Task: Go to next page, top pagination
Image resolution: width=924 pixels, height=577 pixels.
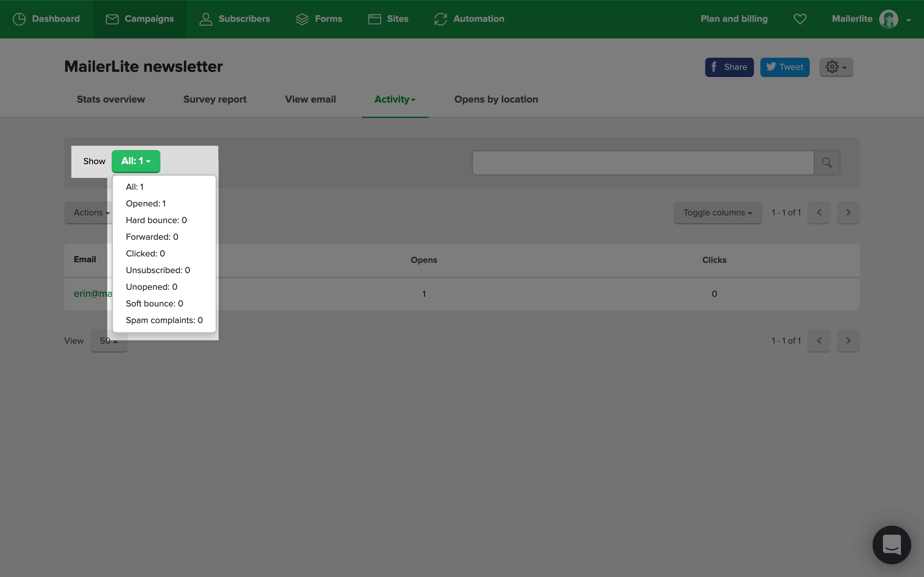Action: (x=848, y=213)
